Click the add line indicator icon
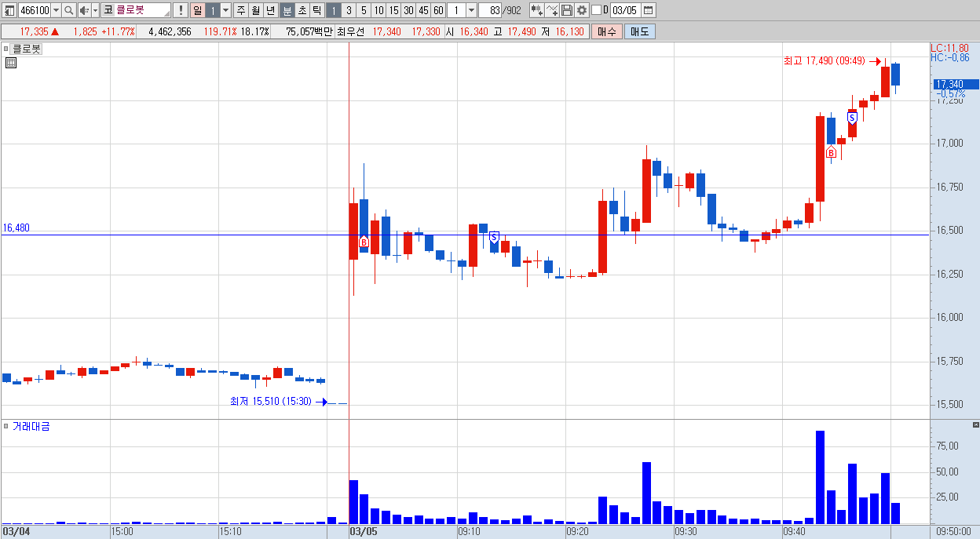This screenshot has width=980, height=539. pyautogui.click(x=552, y=10)
